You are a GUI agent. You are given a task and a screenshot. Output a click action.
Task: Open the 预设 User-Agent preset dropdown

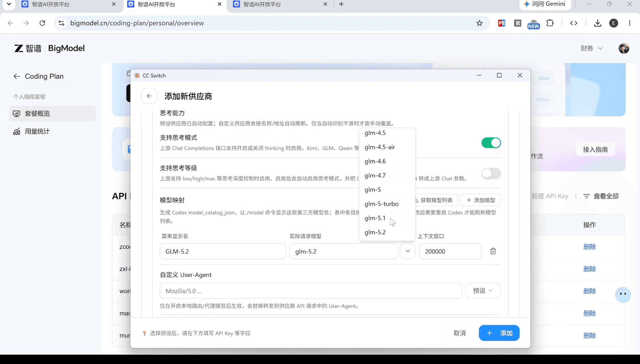(483, 291)
